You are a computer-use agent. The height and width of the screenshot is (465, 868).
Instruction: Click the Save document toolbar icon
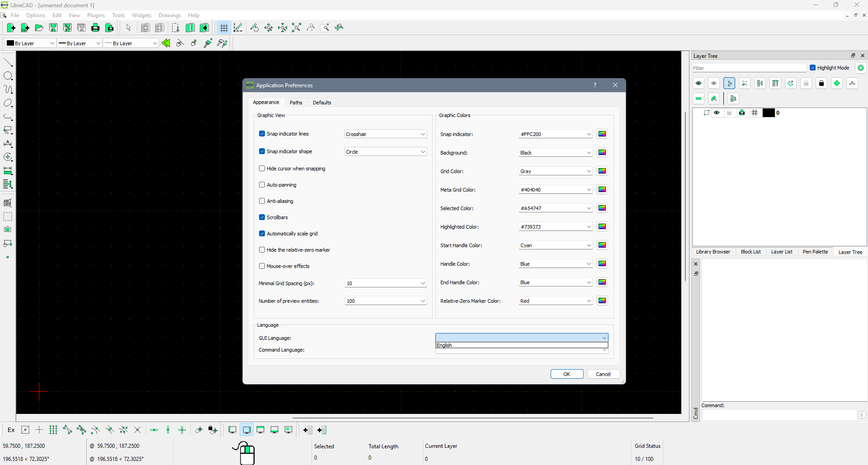pyautogui.click(x=53, y=28)
